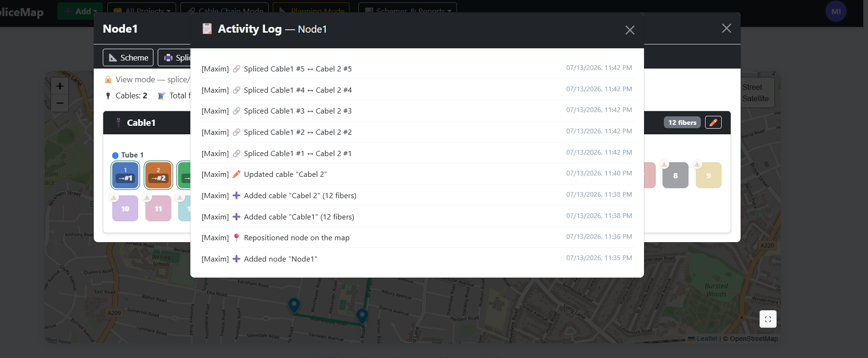Select orange fiber 2 in Tube 1
868x358 pixels.
[158, 175]
